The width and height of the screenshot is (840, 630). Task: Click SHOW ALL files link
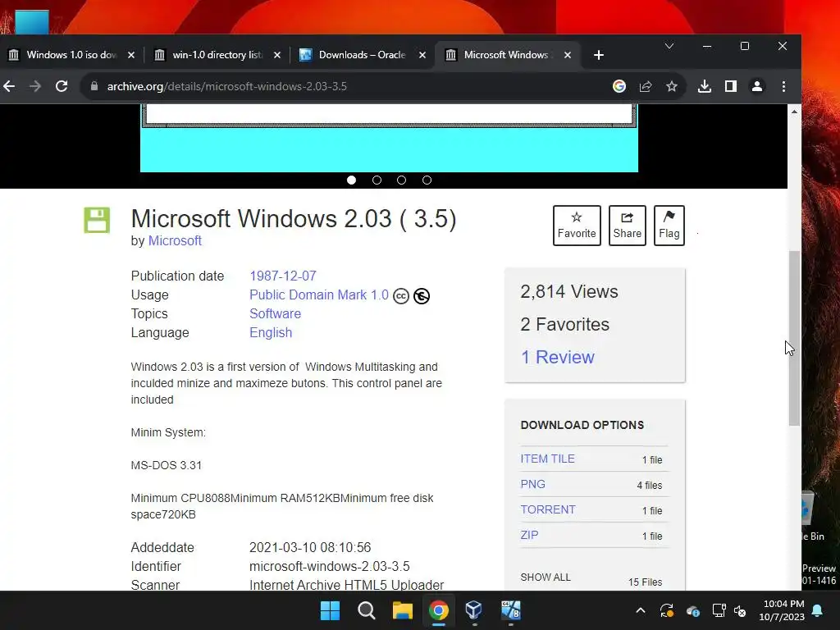coord(546,577)
